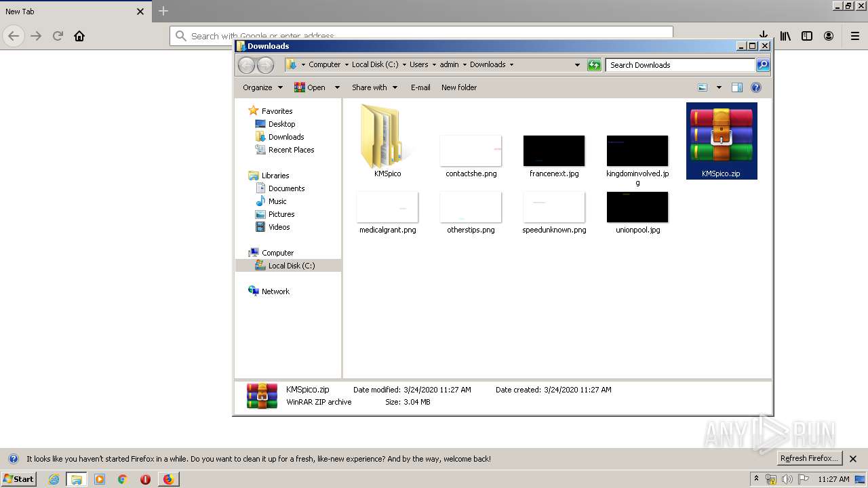Viewport: 868px width, 488px height.
Task: Close the New Tab tab
Action: (x=140, y=12)
